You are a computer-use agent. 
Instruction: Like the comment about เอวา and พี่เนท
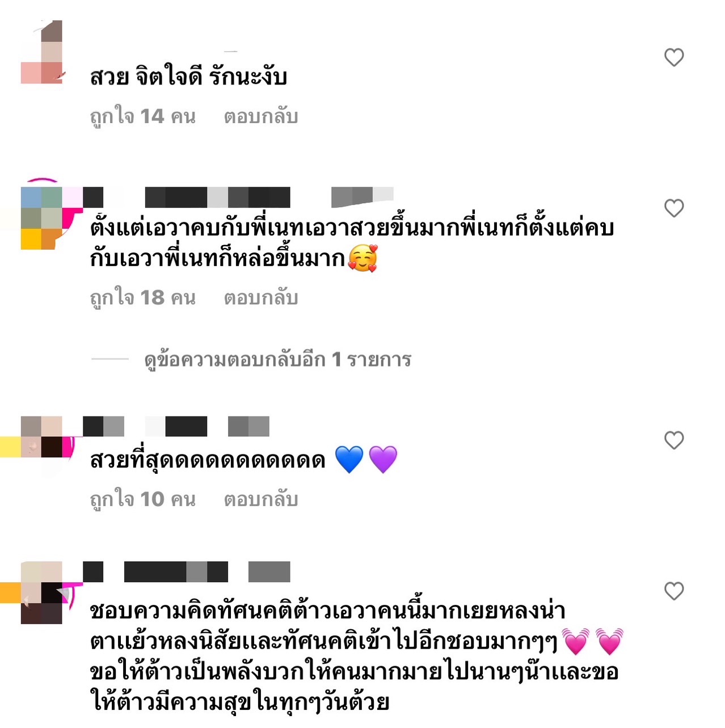point(674,208)
